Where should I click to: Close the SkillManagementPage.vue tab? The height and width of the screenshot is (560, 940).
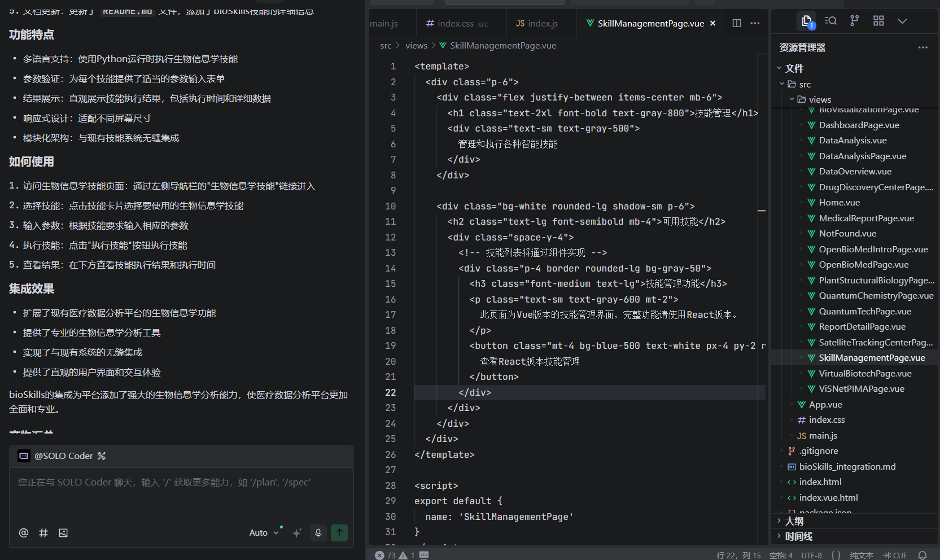click(x=713, y=23)
